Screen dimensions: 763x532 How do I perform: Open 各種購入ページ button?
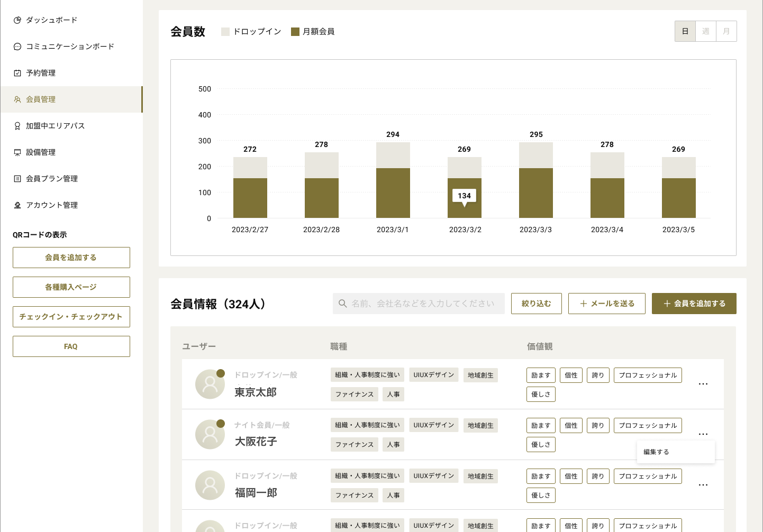pyautogui.click(x=71, y=287)
